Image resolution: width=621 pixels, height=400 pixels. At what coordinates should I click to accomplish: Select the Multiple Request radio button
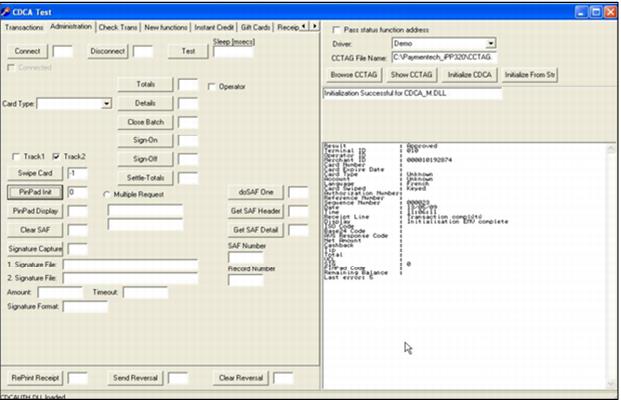tap(107, 194)
